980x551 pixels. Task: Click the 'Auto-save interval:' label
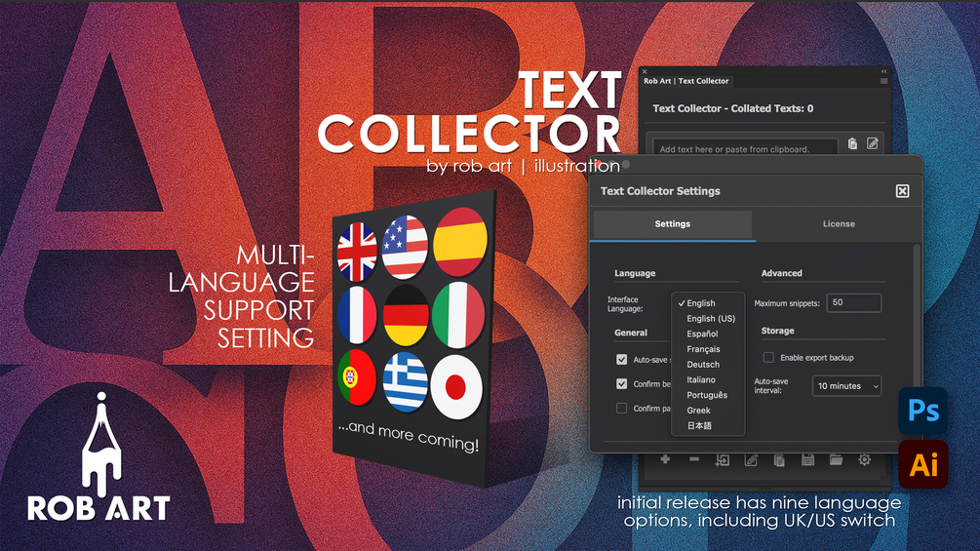point(772,385)
